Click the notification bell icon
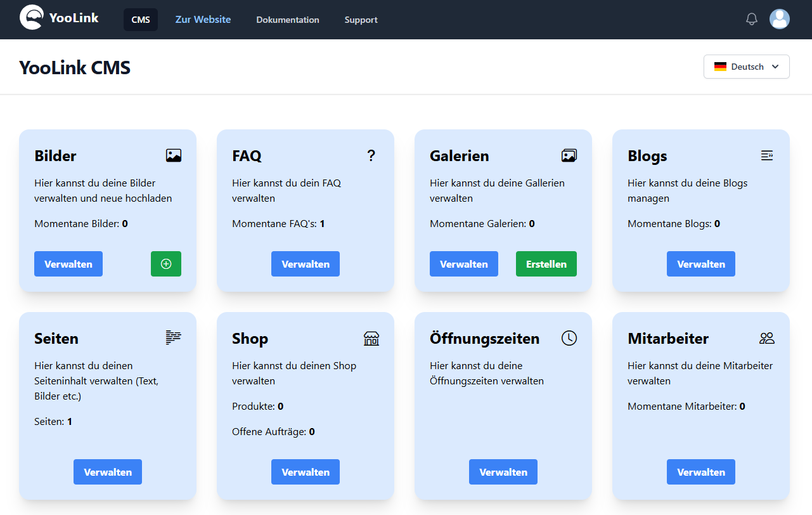Image resolution: width=812 pixels, height=515 pixels. [752, 19]
